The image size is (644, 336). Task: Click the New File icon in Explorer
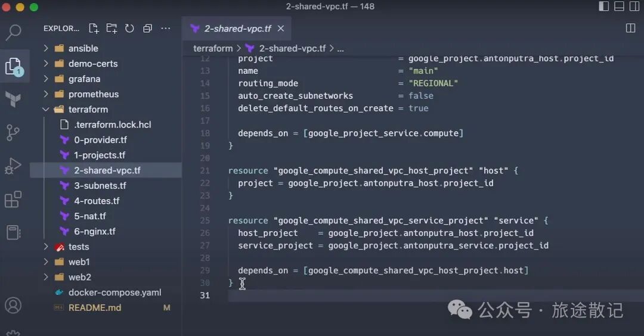click(94, 29)
